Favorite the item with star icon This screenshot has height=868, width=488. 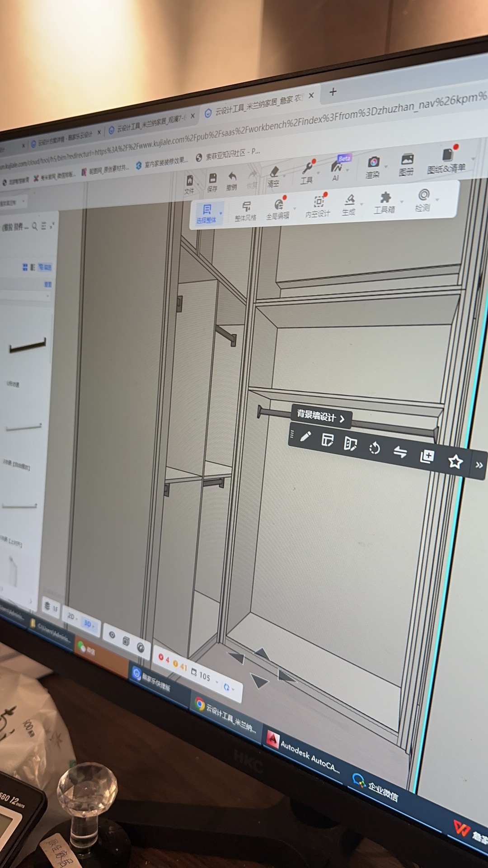point(455,461)
